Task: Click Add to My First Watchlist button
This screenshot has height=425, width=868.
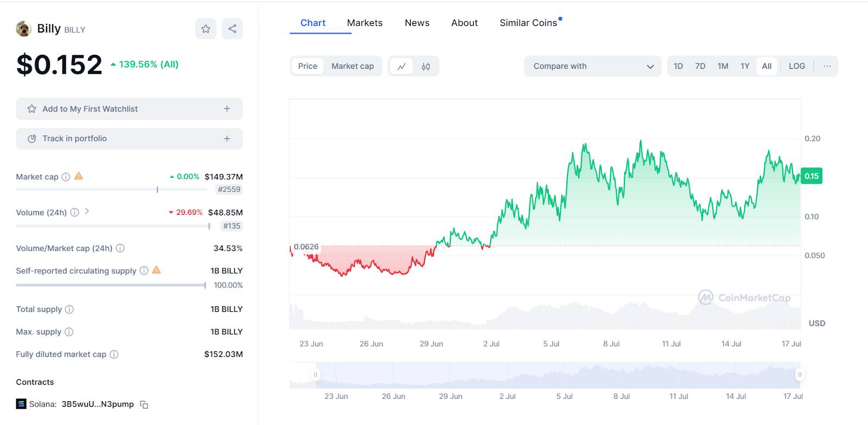Action: (129, 109)
